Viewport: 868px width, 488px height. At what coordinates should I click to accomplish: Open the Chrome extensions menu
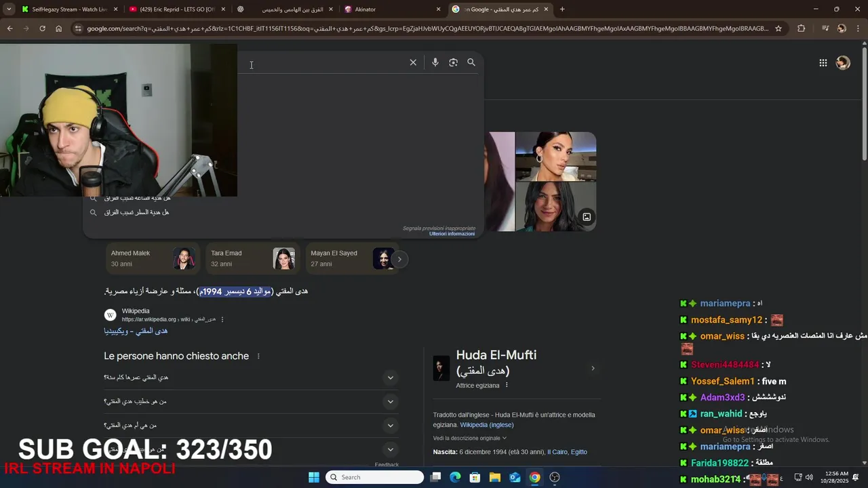[802, 28]
